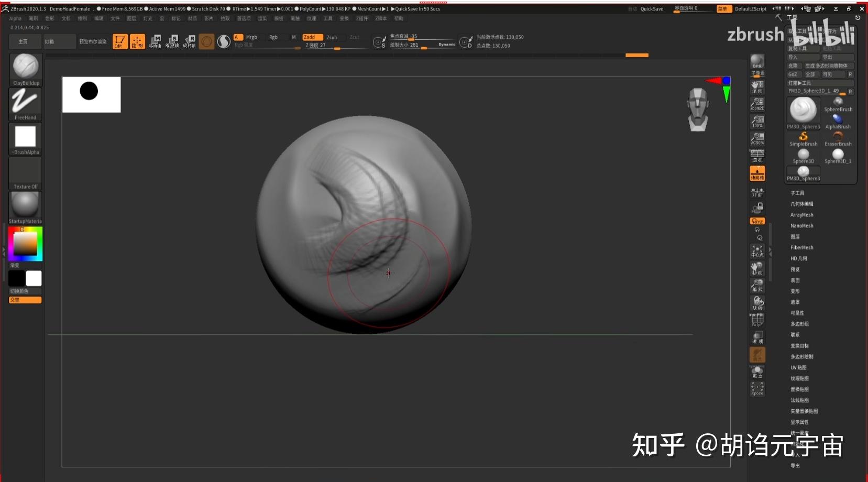Viewport: 868px width, 482px height.
Task: Open the 渲染 menu from the menu bar
Action: [261, 18]
